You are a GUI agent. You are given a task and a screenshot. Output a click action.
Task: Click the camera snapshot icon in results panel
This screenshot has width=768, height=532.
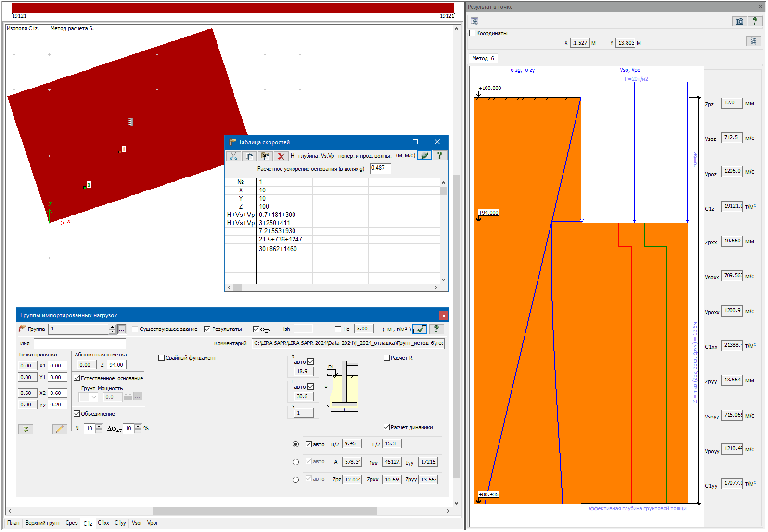[740, 21]
